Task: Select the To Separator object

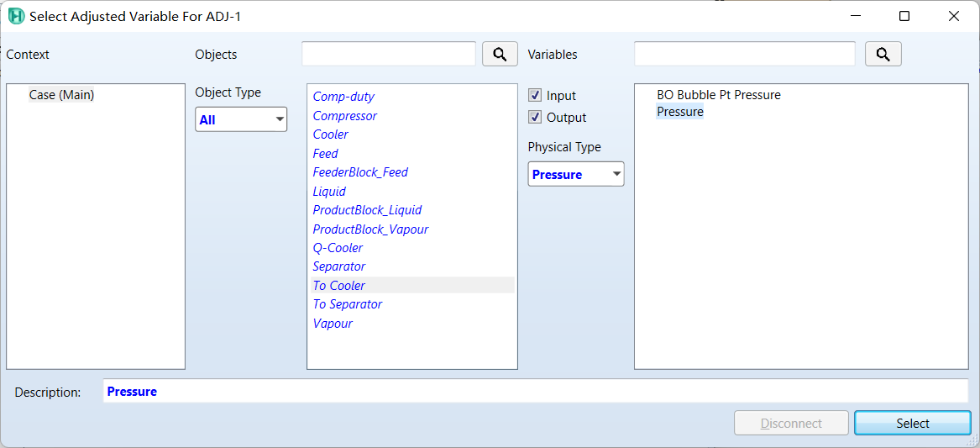Action: (x=347, y=304)
